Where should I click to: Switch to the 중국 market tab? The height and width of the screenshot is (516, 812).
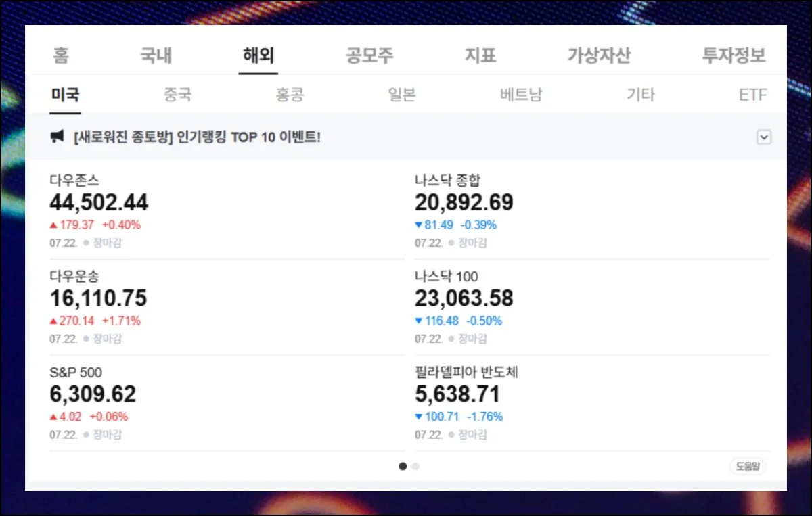pyautogui.click(x=178, y=95)
